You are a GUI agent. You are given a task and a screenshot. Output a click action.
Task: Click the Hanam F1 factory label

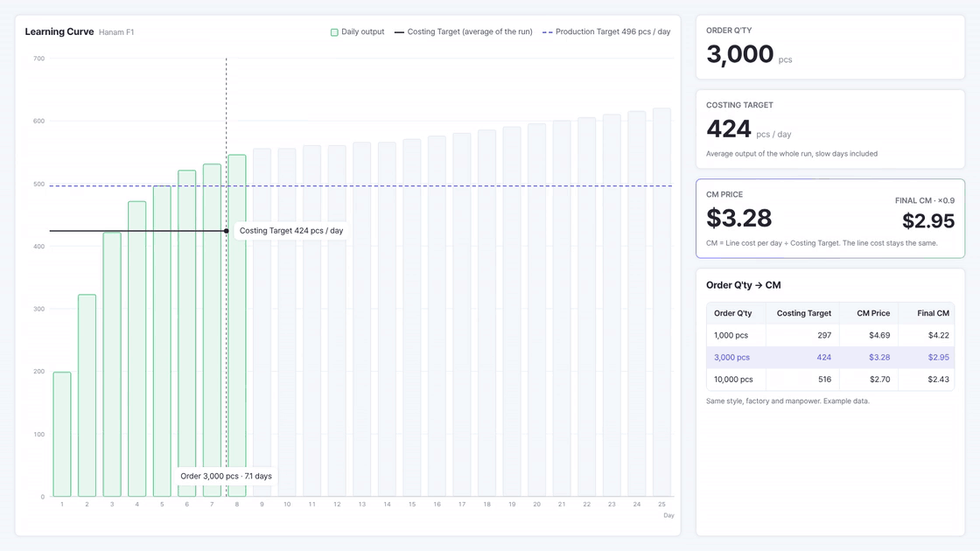point(116,32)
